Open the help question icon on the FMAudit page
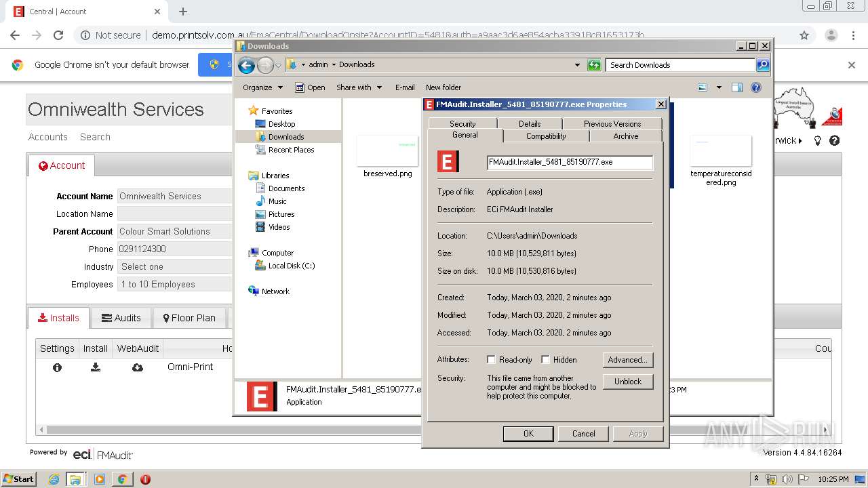The height and width of the screenshot is (488, 868). [x=835, y=141]
